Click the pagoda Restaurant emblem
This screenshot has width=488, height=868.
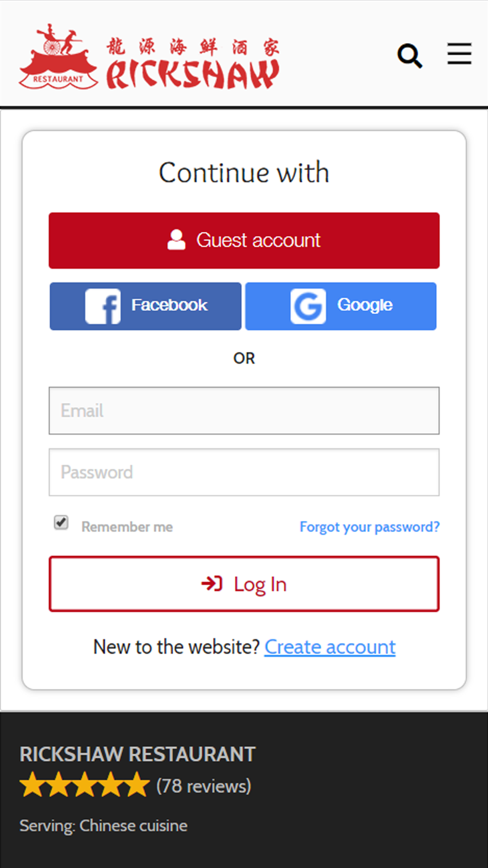(x=59, y=57)
